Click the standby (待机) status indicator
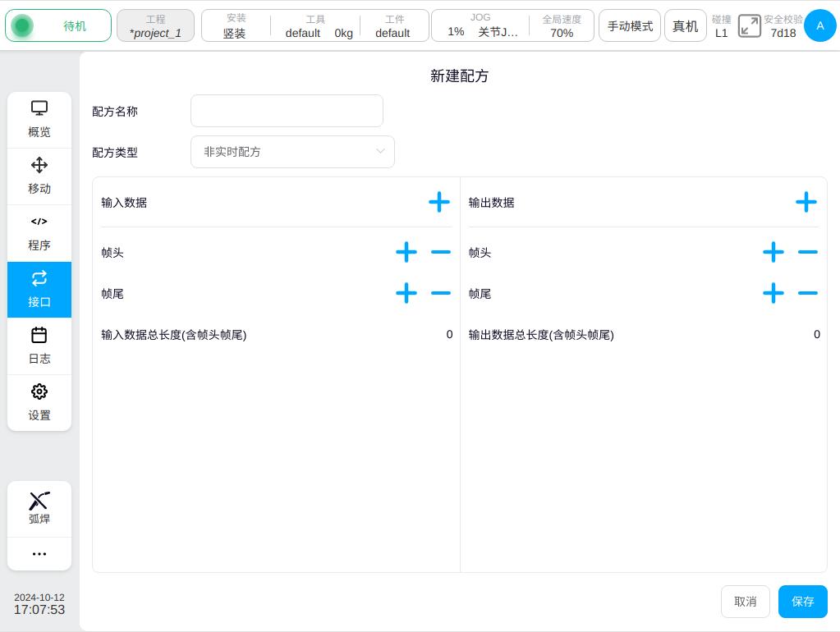This screenshot has height=632, width=840. tap(58, 25)
